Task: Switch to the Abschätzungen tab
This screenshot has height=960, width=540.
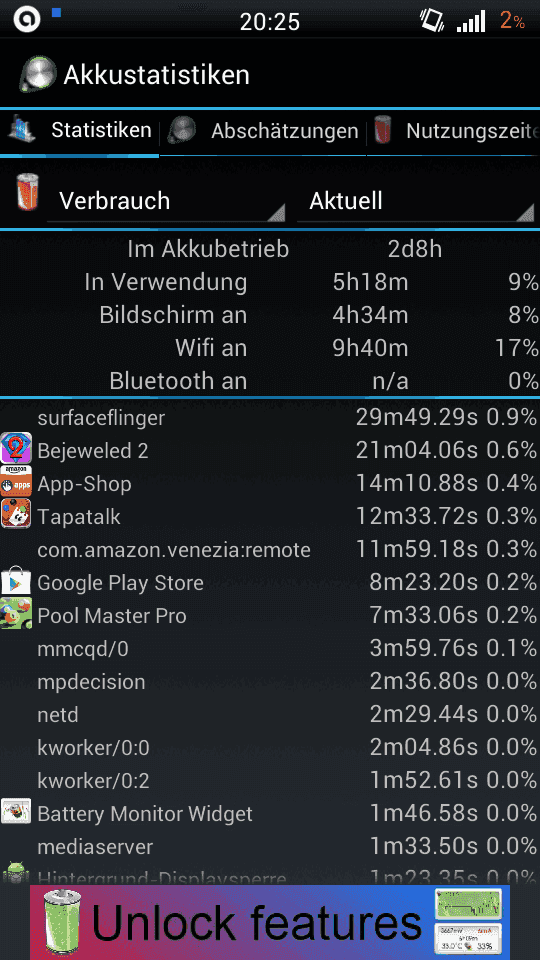Action: click(263, 131)
